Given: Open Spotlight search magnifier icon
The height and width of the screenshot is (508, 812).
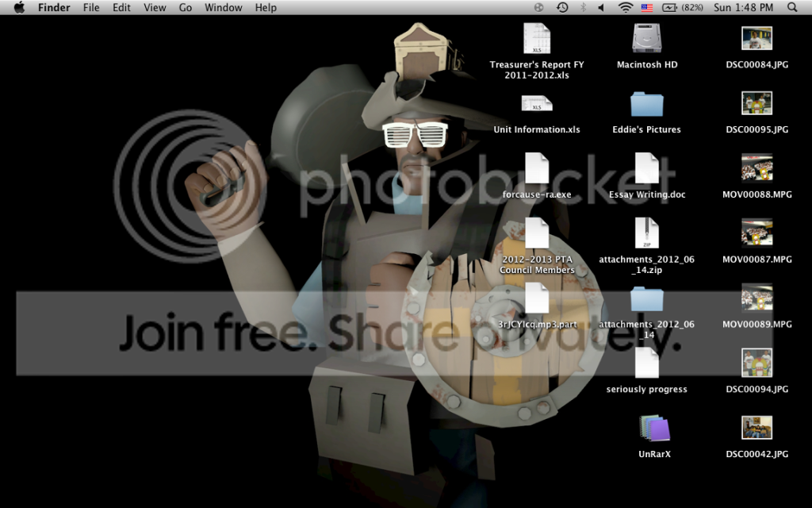Looking at the screenshot, I should [792, 7].
